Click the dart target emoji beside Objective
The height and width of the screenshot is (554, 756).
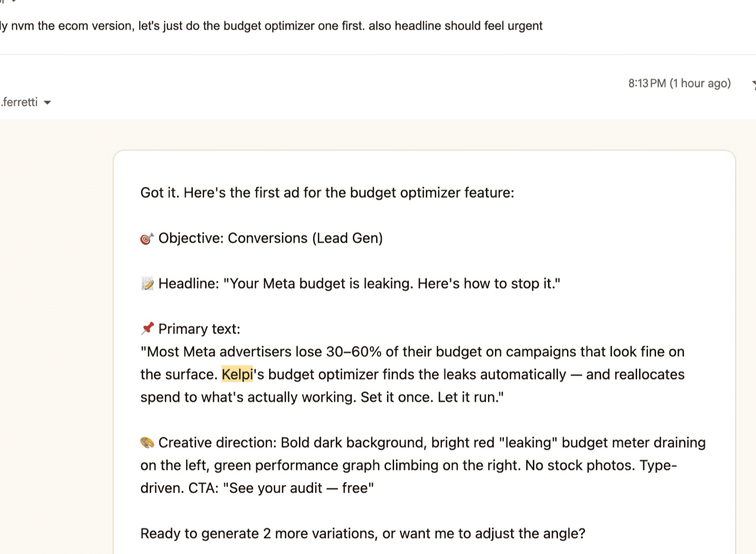(147, 239)
